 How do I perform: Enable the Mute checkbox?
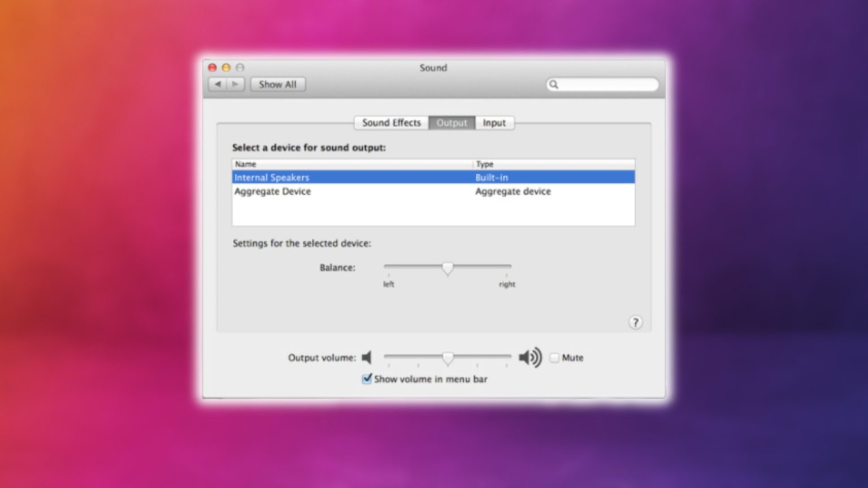tap(554, 358)
